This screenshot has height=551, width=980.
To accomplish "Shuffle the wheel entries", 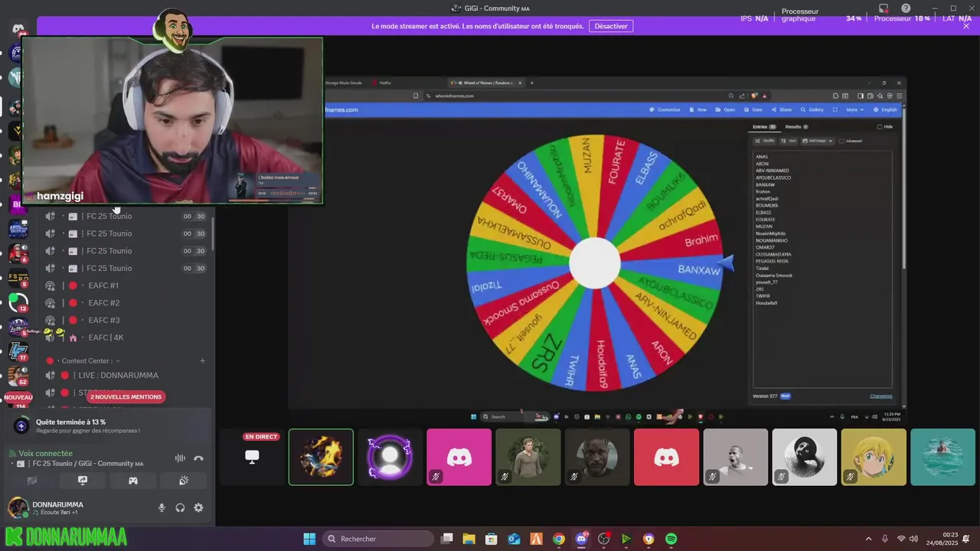I will tap(765, 141).
